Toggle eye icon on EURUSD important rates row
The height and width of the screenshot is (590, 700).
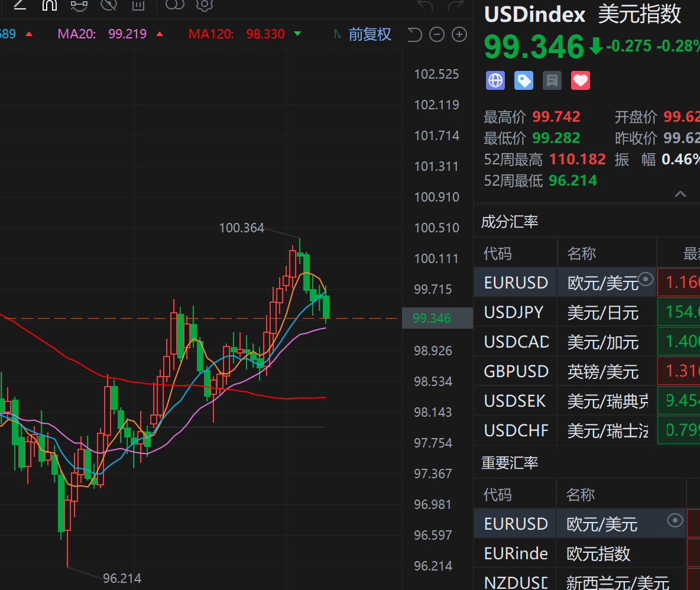click(x=674, y=520)
